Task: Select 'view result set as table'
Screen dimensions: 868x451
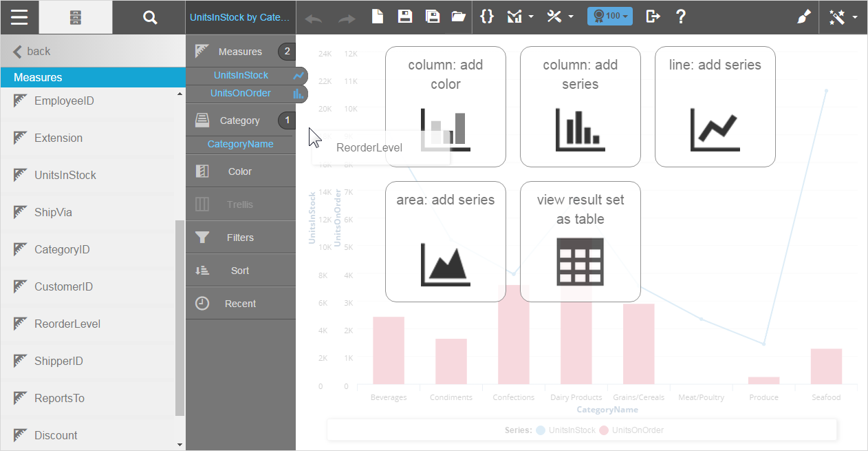Action: 580,242
